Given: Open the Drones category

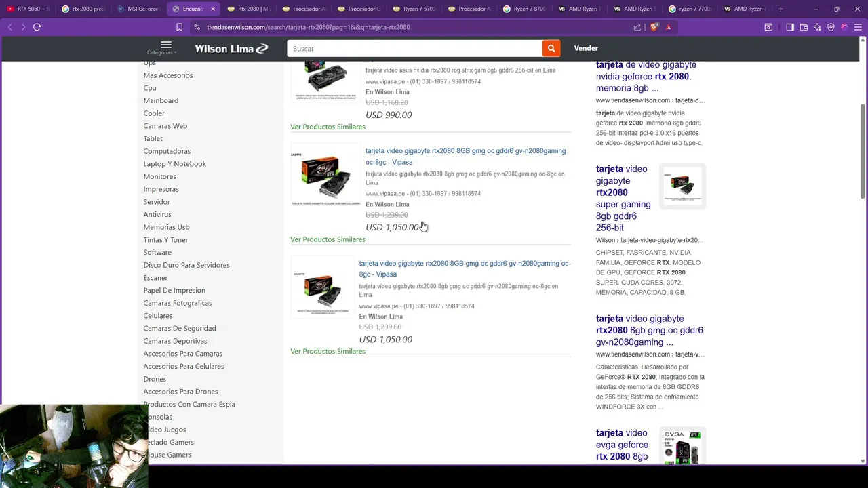Looking at the screenshot, I should (155, 379).
